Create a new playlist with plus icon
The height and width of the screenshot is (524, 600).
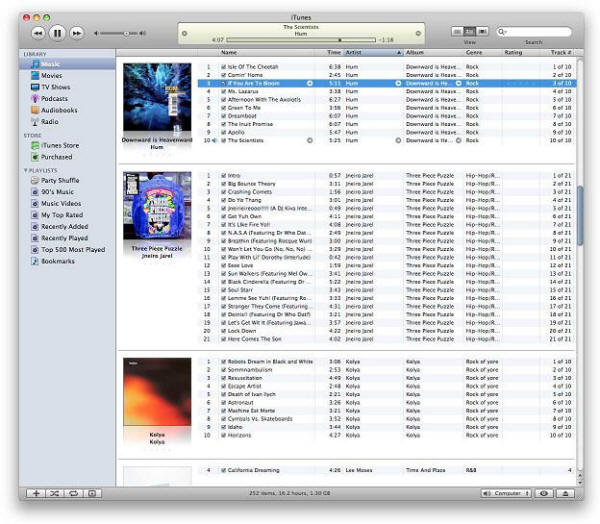click(36, 493)
